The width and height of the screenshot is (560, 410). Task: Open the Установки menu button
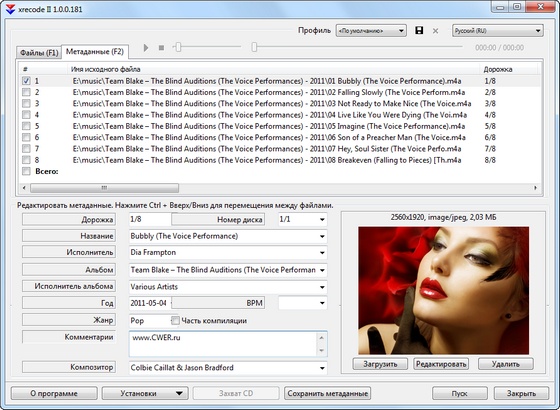click(x=145, y=393)
